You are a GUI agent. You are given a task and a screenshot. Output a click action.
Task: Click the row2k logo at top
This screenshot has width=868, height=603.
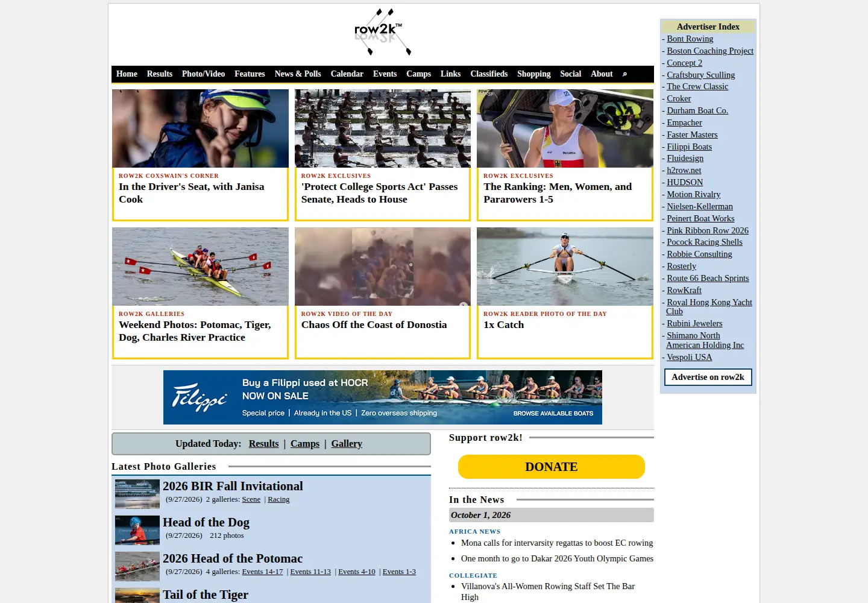tap(383, 32)
